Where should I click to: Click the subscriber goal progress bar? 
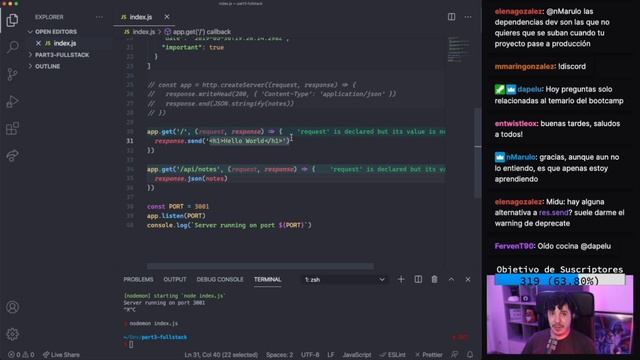coord(560,281)
